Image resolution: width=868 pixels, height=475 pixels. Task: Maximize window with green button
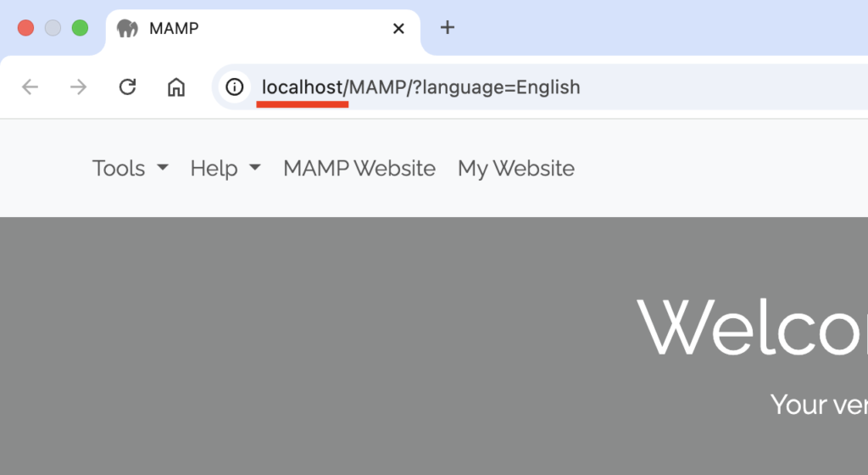[80, 28]
